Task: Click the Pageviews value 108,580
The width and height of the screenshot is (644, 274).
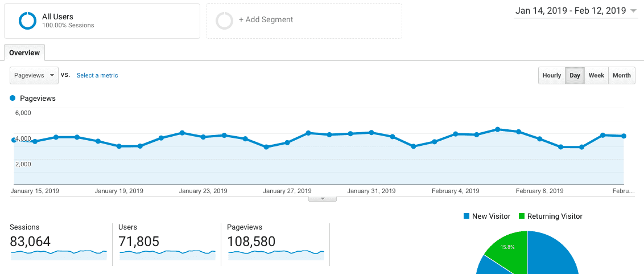Action: tap(251, 242)
